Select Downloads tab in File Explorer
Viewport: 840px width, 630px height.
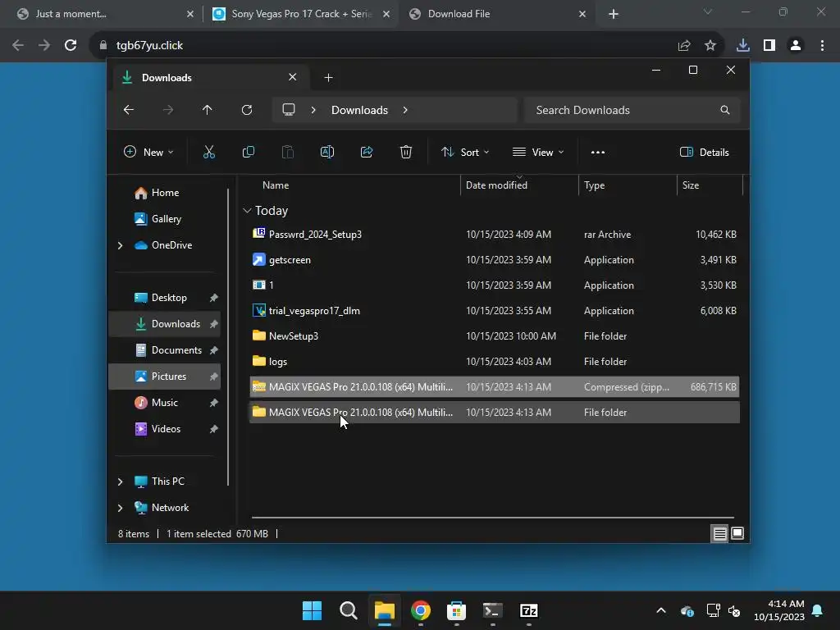pyautogui.click(x=209, y=78)
